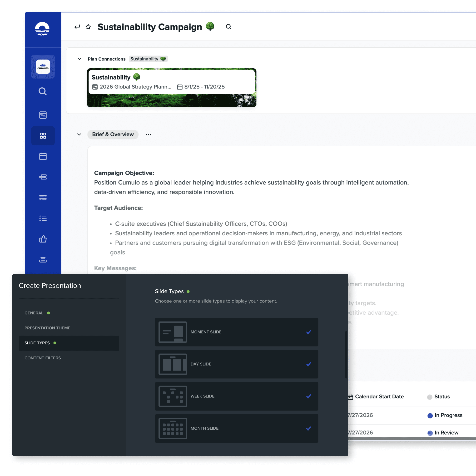Open the General settings tab

34,313
